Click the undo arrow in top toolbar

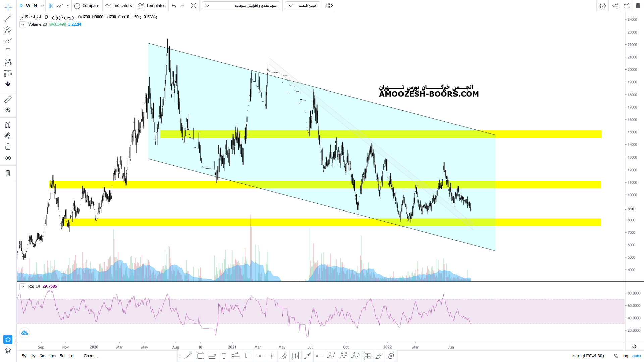tap(174, 6)
